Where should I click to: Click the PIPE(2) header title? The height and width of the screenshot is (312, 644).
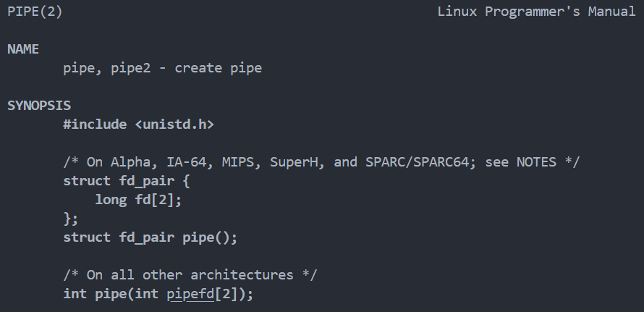(35, 12)
